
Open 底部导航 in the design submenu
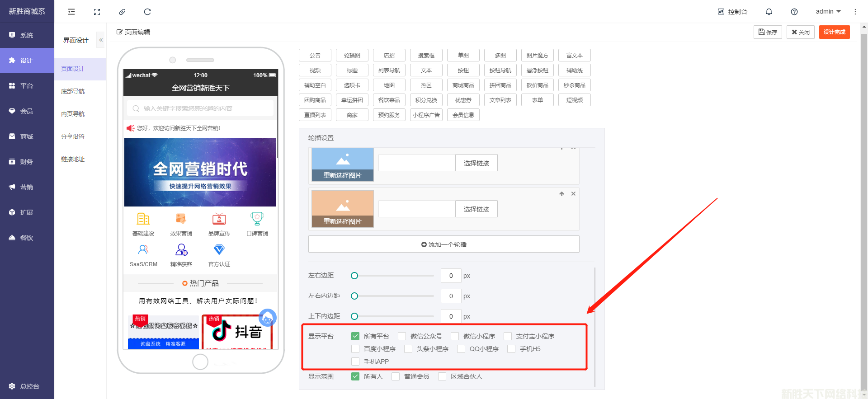pyautogui.click(x=73, y=91)
